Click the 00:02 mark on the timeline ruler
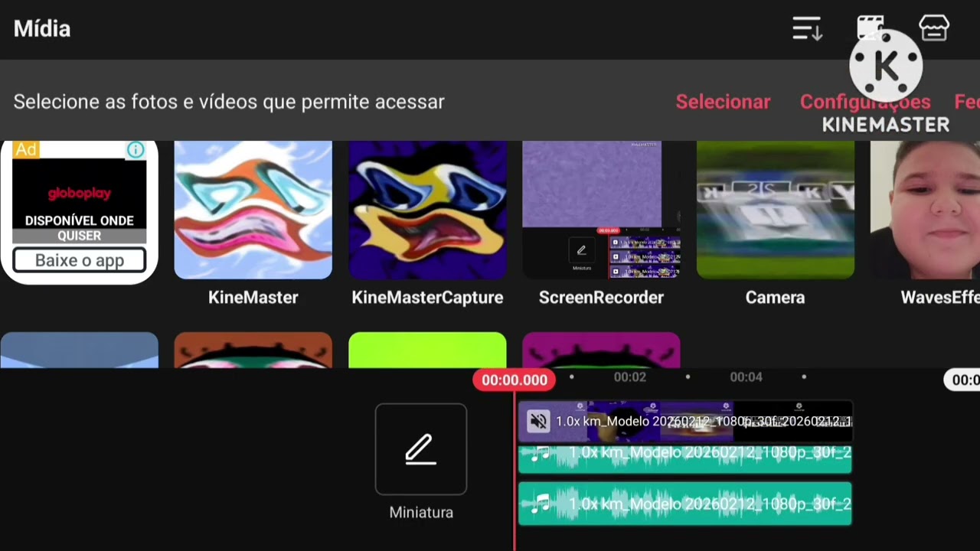This screenshot has width=980, height=551. coord(629,377)
